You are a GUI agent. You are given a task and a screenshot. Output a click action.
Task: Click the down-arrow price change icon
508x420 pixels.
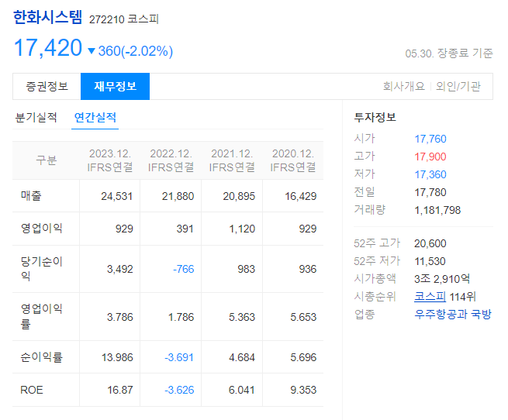coord(92,51)
